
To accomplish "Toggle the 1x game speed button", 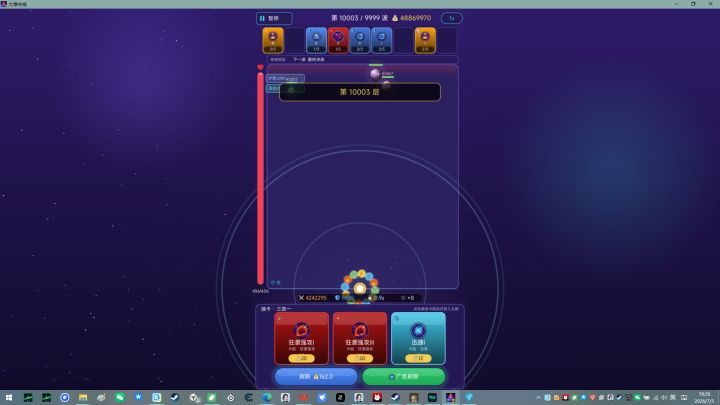I will point(452,18).
